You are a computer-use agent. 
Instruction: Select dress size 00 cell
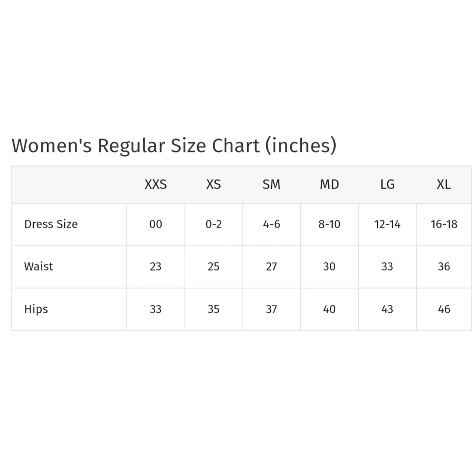click(156, 224)
